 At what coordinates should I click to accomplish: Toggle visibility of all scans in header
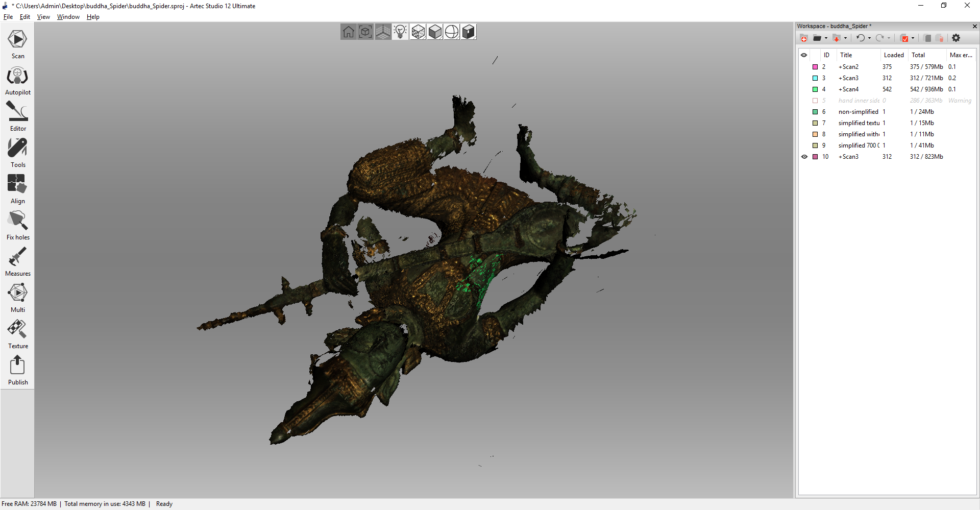click(804, 55)
